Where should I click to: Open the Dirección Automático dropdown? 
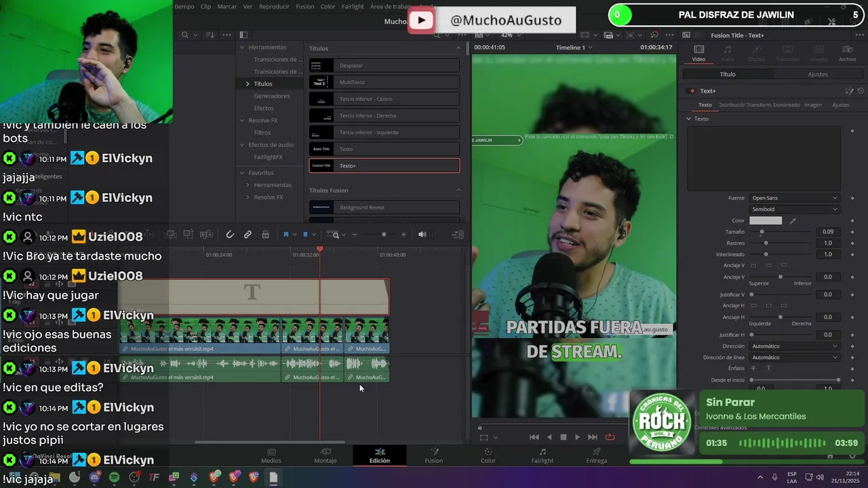pyautogui.click(x=794, y=346)
